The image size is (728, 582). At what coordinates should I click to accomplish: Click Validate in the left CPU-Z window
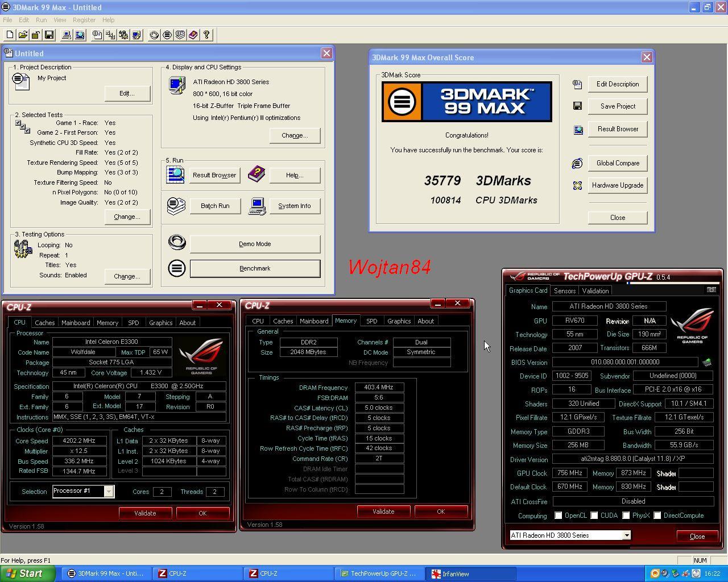(145, 513)
